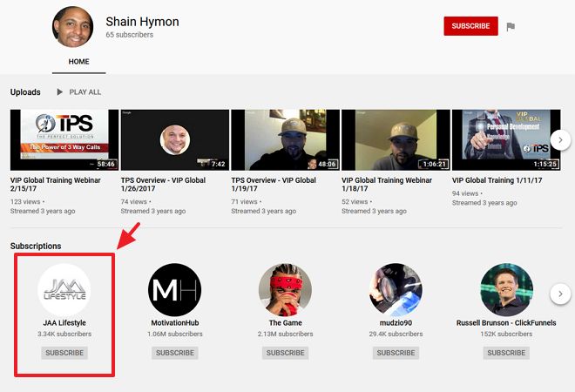Subscribe to JAA Lifestyle
The image size is (575, 392).
[x=64, y=353]
